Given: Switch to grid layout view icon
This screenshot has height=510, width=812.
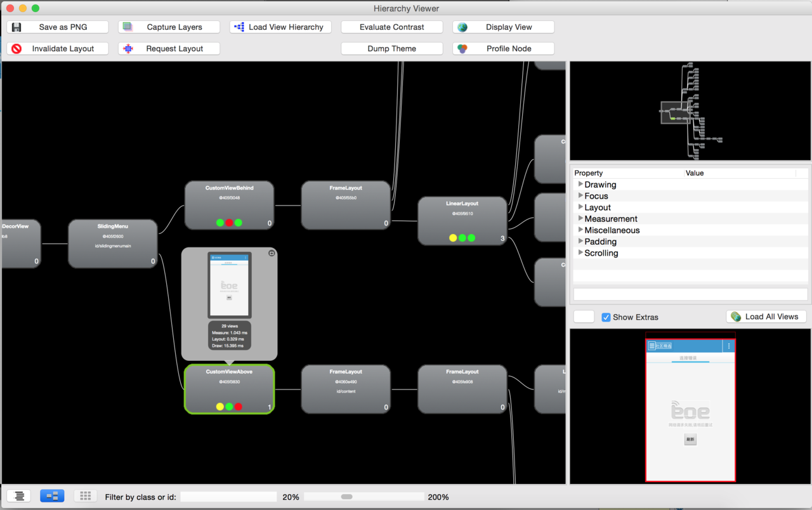Looking at the screenshot, I should tap(86, 496).
